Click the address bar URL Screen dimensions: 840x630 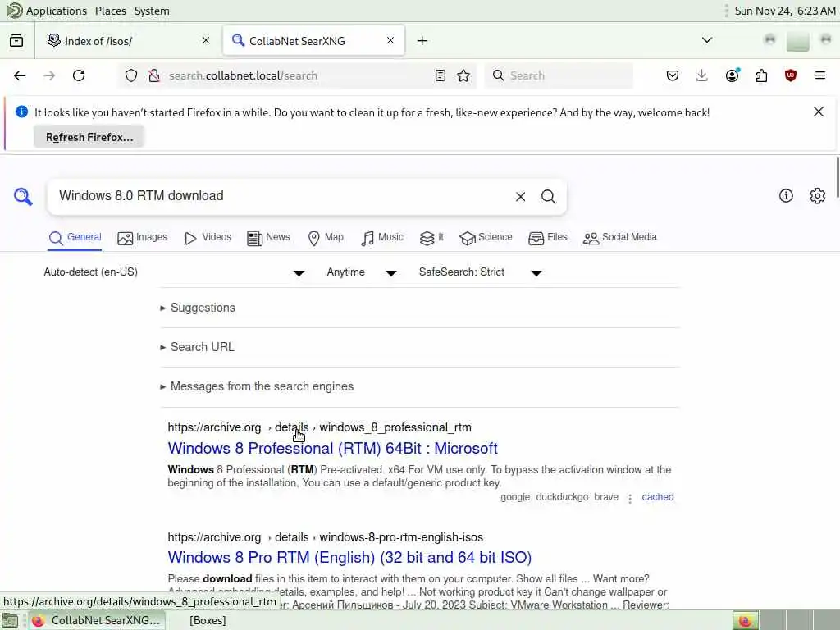click(243, 75)
